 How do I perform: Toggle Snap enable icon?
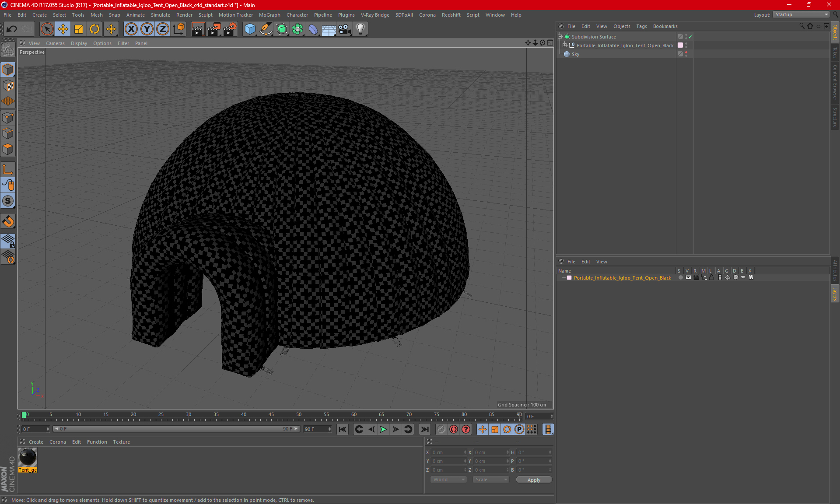coord(8,221)
